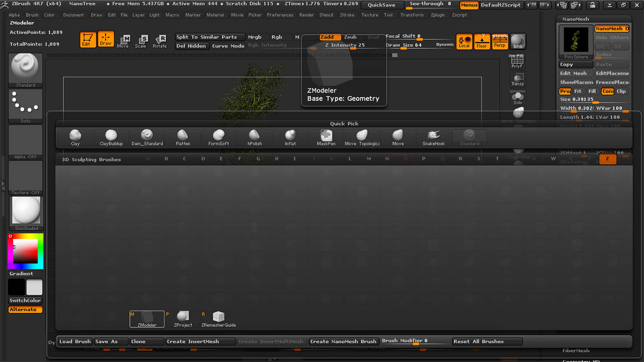Toggle Rgb channel mode
Screen dimensions: 644x362
[x=277, y=37]
